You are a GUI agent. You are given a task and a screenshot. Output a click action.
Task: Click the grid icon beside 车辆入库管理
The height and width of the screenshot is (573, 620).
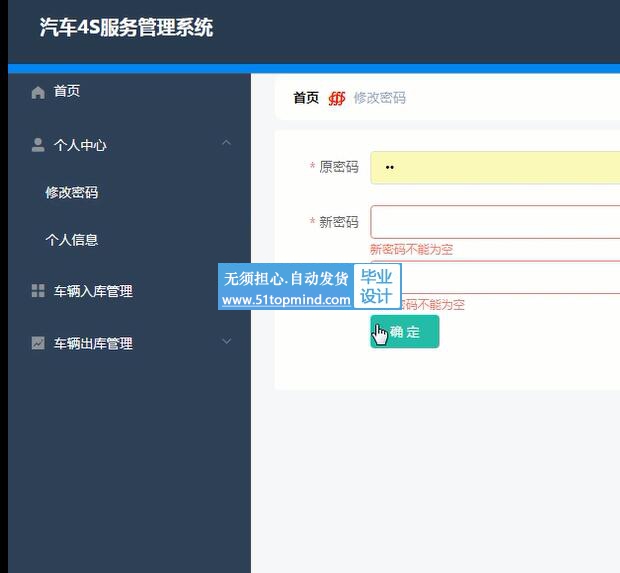(38, 291)
